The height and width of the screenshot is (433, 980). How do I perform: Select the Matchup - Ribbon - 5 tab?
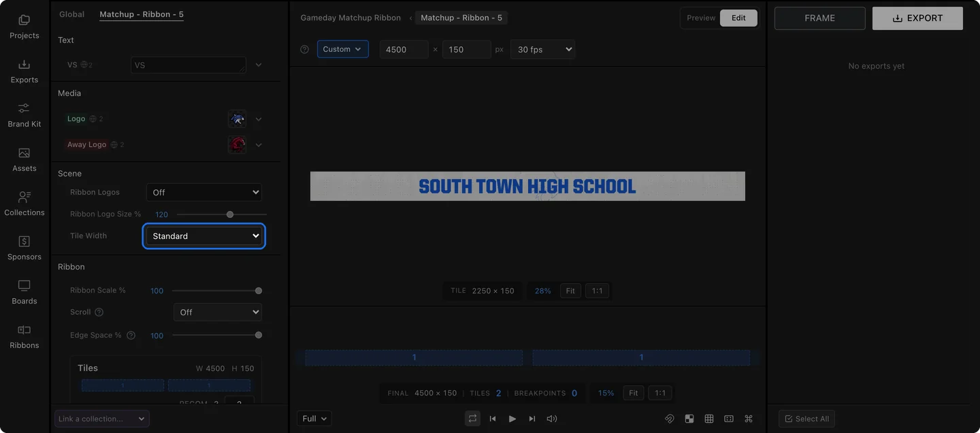click(142, 14)
